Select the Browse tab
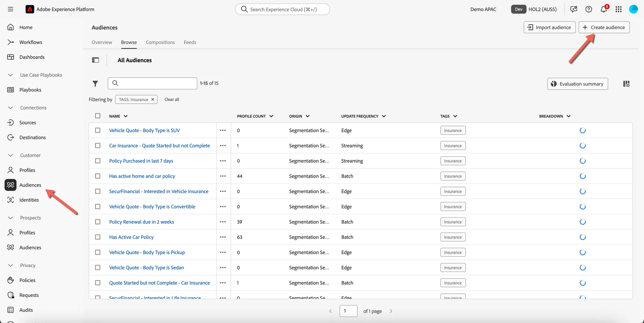This screenshot has height=323, width=644. pyautogui.click(x=129, y=42)
